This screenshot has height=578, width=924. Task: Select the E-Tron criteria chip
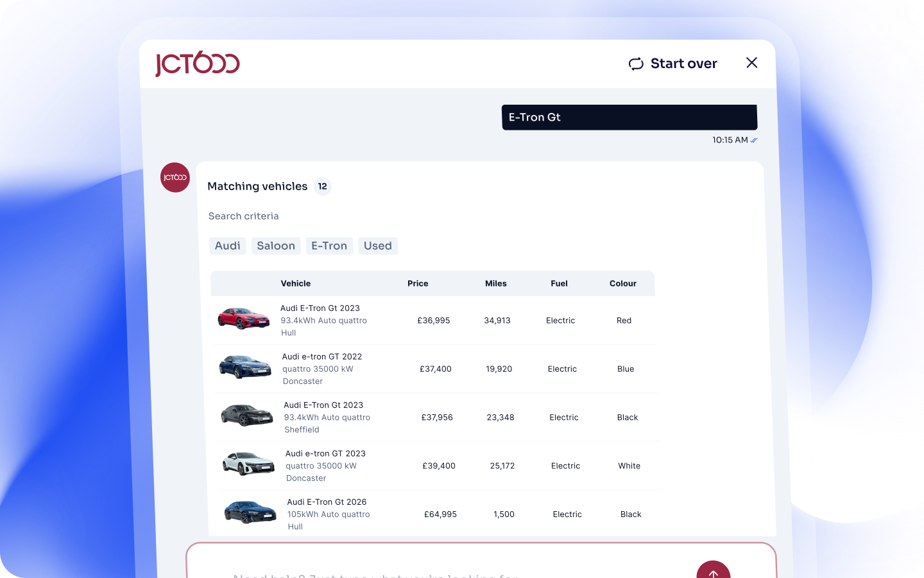(329, 246)
